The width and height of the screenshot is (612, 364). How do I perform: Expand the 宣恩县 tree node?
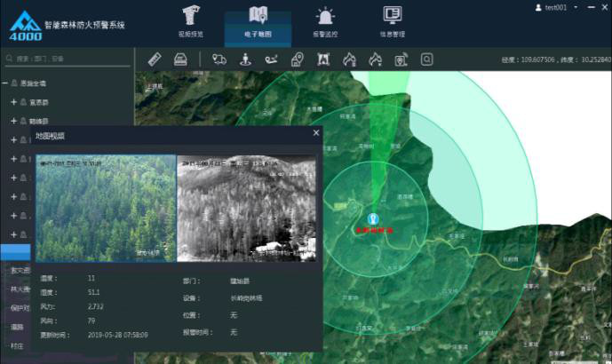pyautogui.click(x=14, y=102)
